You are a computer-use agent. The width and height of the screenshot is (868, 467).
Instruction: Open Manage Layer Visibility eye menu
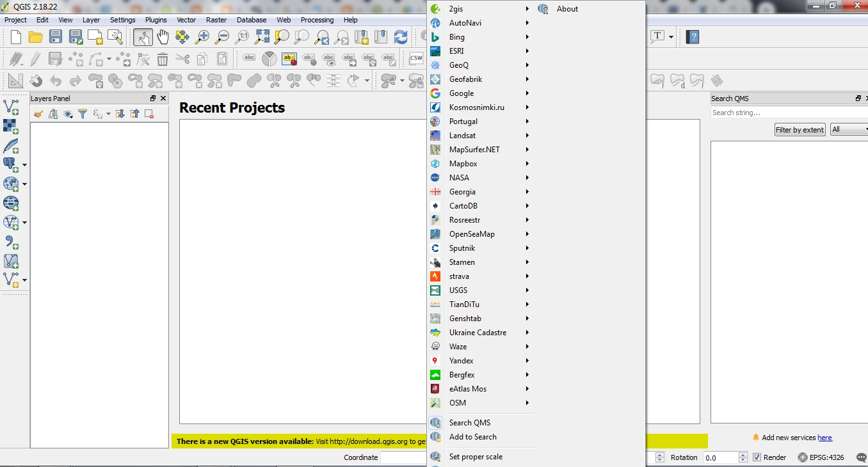coord(69,113)
